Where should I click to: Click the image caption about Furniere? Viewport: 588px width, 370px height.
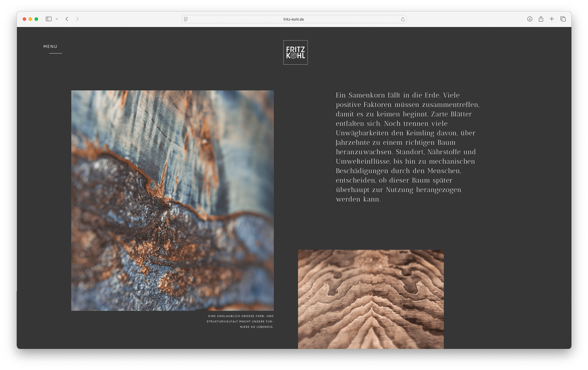(x=240, y=321)
